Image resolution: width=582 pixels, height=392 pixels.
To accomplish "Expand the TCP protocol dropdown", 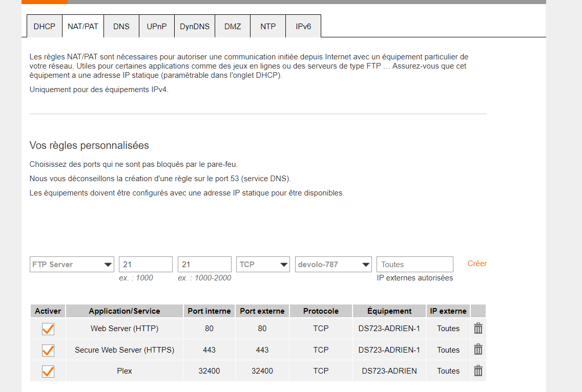I will 263,265.
